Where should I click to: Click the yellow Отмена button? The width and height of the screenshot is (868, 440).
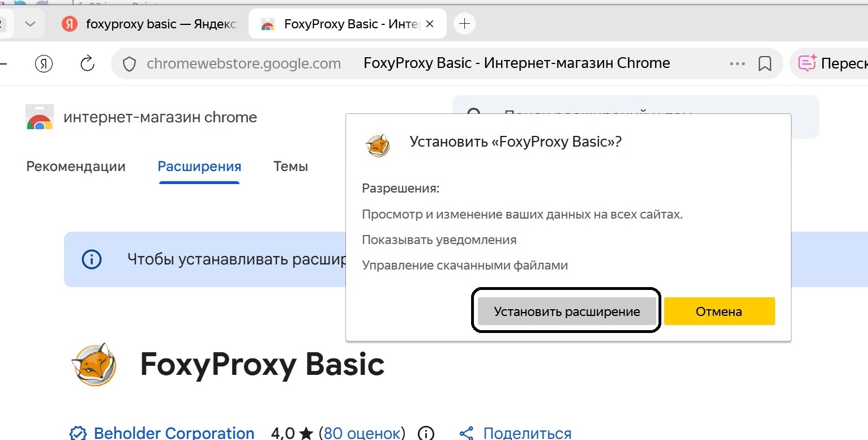(719, 311)
